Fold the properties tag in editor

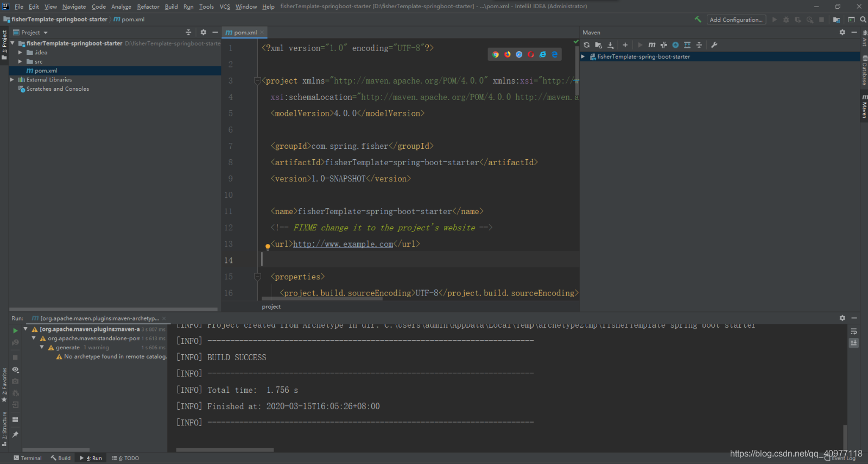[258, 277]
